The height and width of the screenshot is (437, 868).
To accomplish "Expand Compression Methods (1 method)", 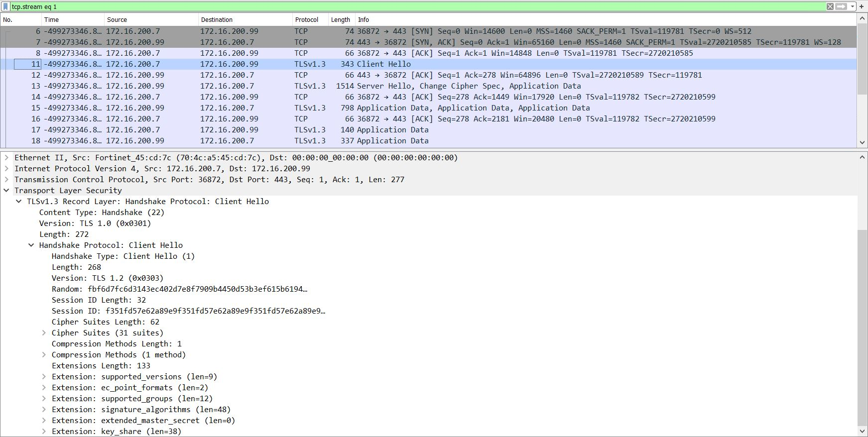I will tap(44, 355).
